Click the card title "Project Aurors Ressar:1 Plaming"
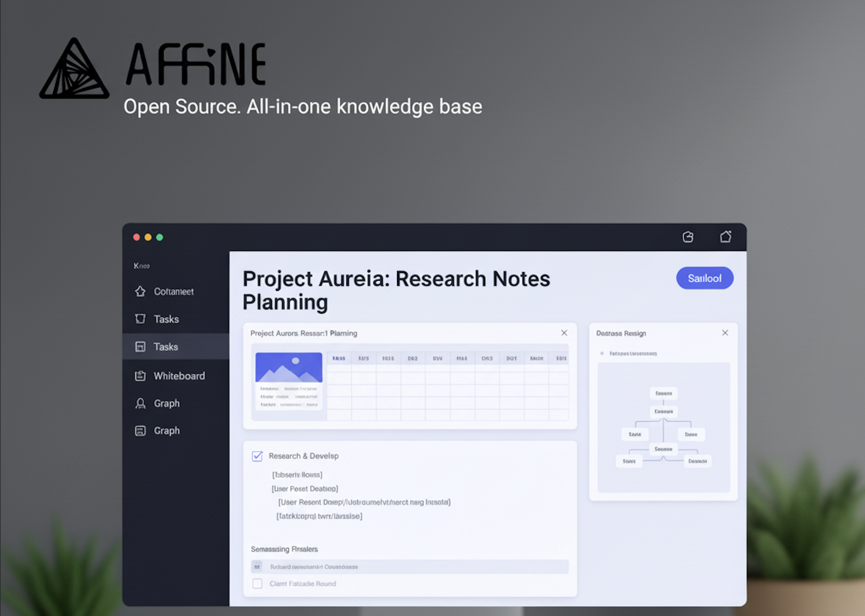 point(304,333)
